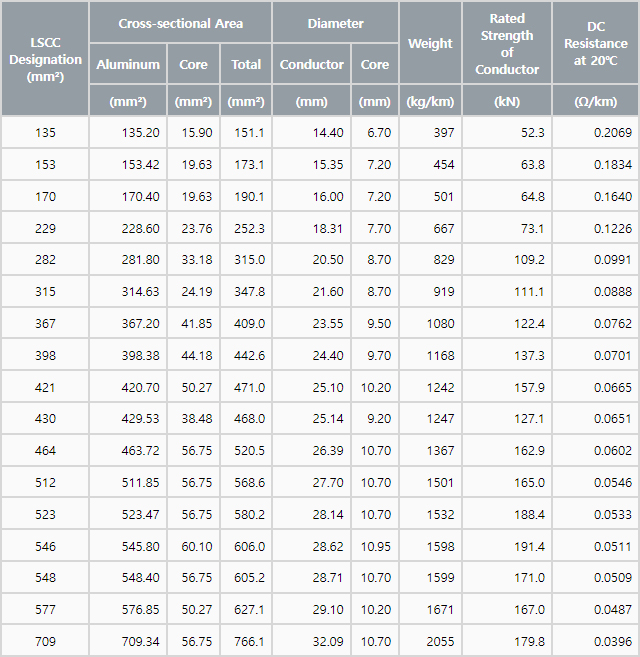Click the 420.70 aluminum area cell
Viewport: 640px width, 657px height.
(140, 387)
